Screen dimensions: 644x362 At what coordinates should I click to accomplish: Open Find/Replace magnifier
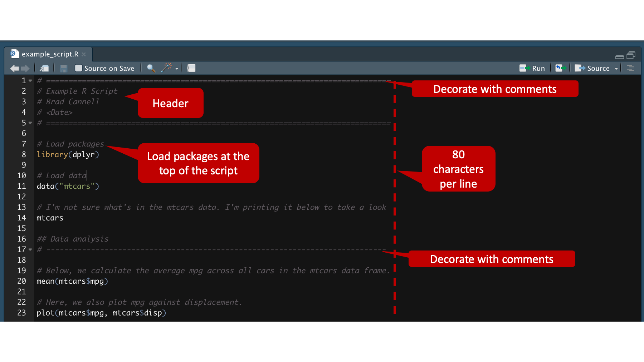click(151, 68)
